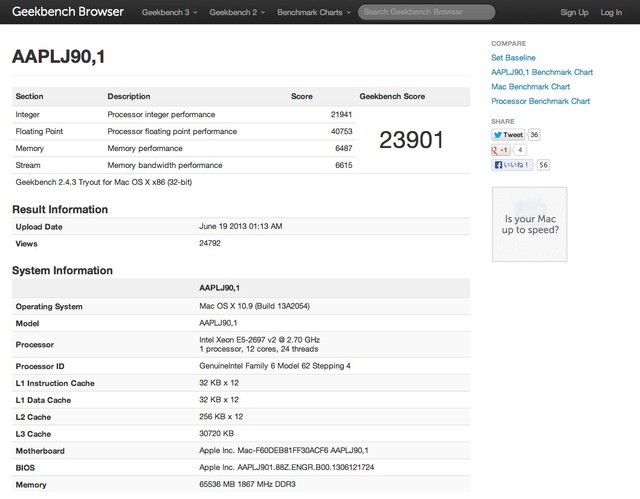The height and width of the screenshot is (499, 640).
Task: Select the Stream score 6615
Action: [x=343, y=165]
